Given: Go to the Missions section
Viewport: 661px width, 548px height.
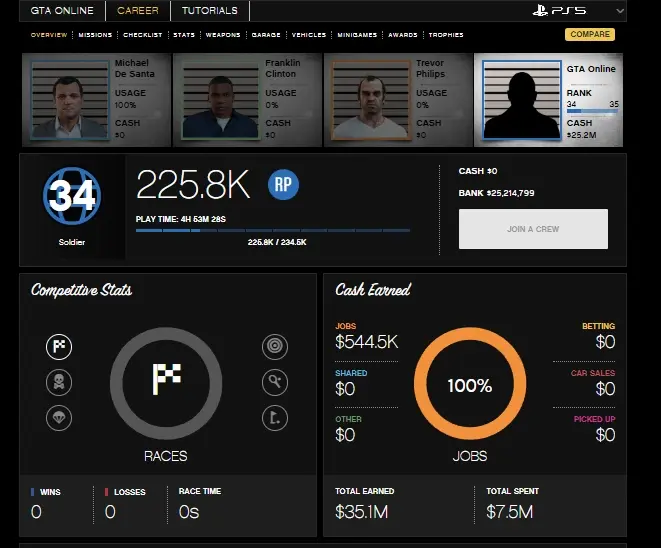Looking at the screenshot, I should 95,35.
